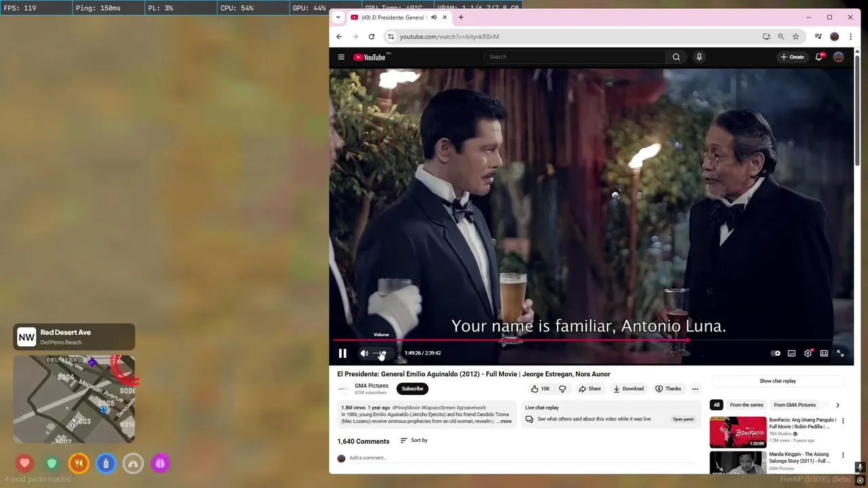The image size is (868, 488).
Task: Select the From the series chip
Action: pos(747,405)
